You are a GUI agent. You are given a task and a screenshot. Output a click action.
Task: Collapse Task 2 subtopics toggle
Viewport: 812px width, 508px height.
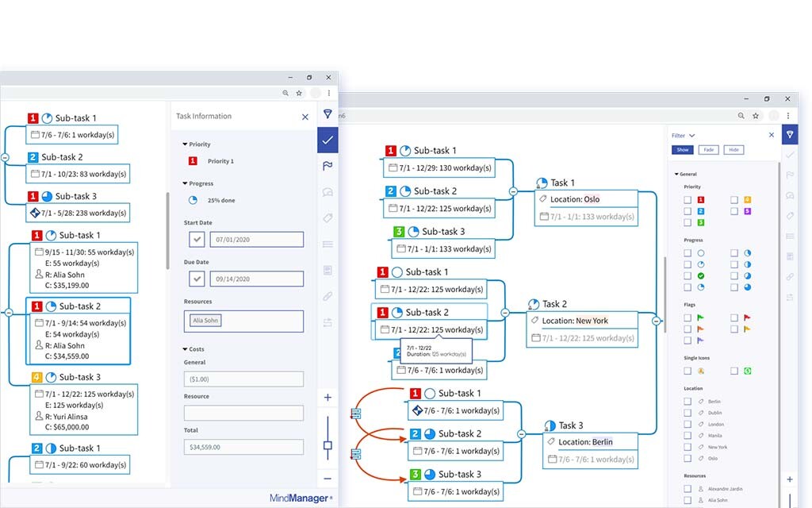click(x=505, y=313)
